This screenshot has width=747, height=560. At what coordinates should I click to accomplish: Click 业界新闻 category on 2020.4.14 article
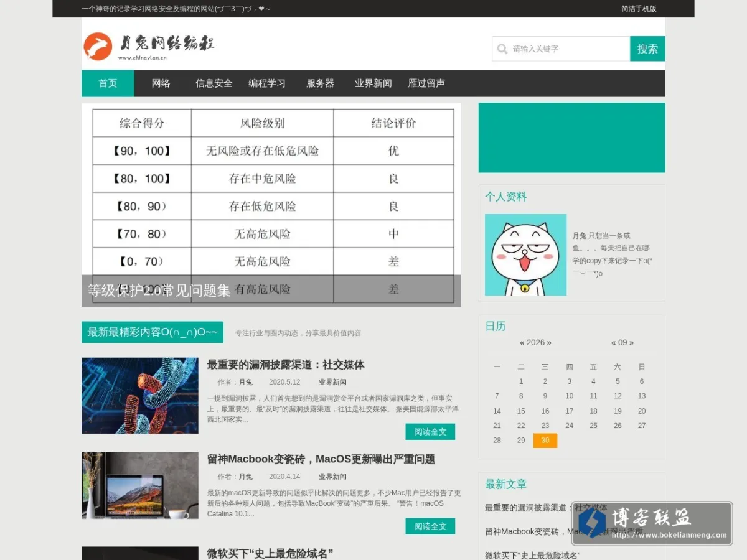[332, 477]
